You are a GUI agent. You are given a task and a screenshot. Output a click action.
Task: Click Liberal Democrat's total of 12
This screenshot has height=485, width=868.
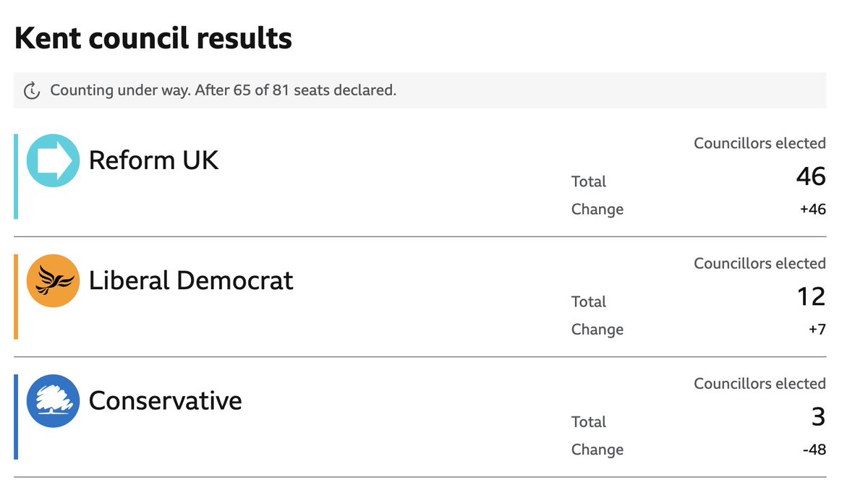[x=811, y=297]
